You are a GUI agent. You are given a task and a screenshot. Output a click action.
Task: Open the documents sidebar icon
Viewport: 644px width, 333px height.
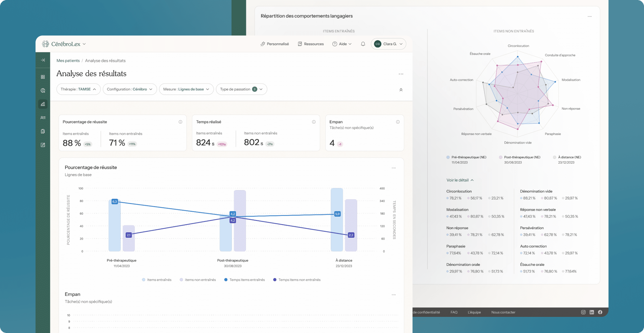pos(43,131)
